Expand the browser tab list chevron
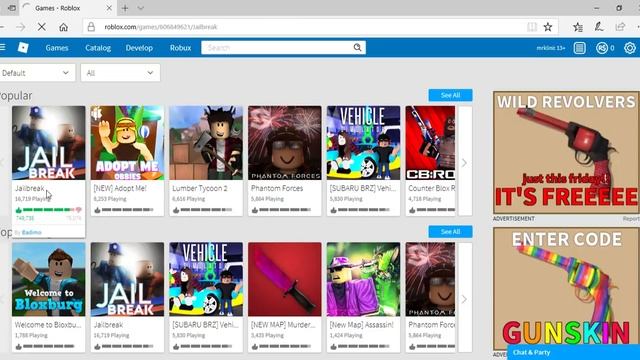Screen dimensions: 640x360 coord(140,8)
